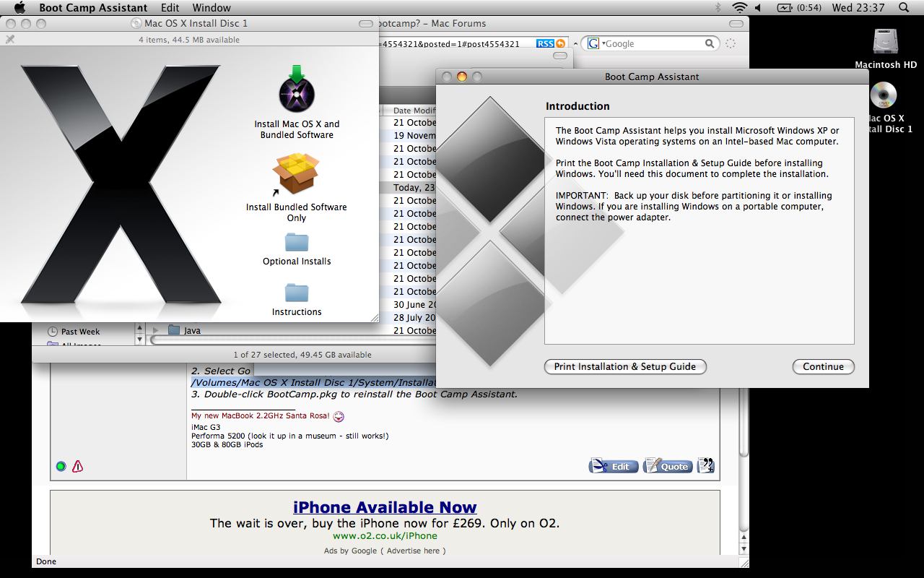Click Print Installation & Setup Guide button
Viewport: 924px width, 578px height.
click(624, 366)
